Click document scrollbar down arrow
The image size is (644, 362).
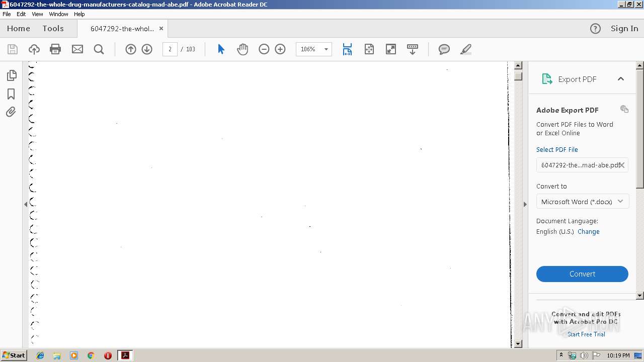click(x=519, y=344)
